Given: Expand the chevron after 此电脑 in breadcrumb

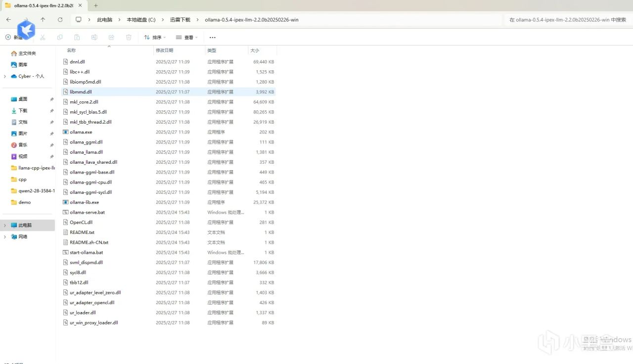Looking at the screenshot, I should click(x=120, y=20).
